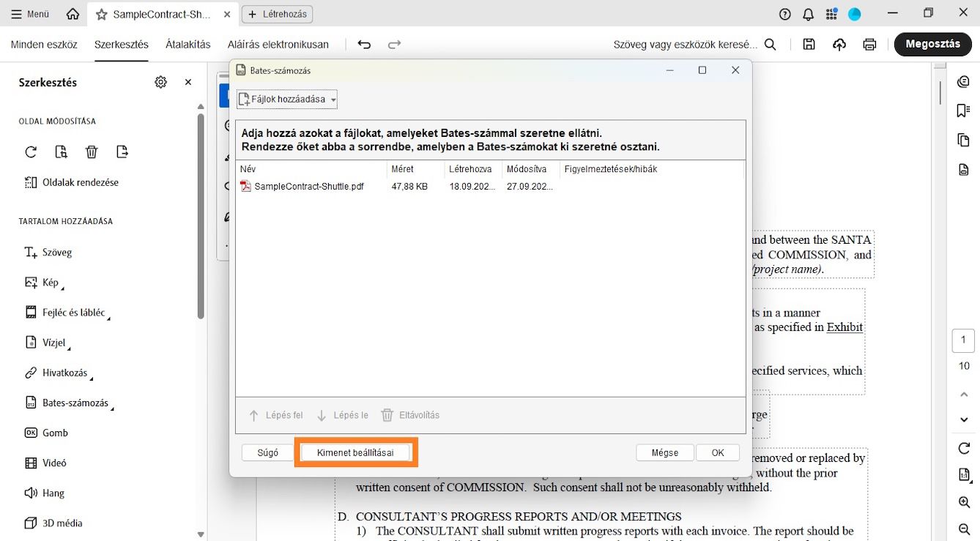Upload the file to the cloud
This screenshot has width=980, height=541.
(x=839, y=45)
